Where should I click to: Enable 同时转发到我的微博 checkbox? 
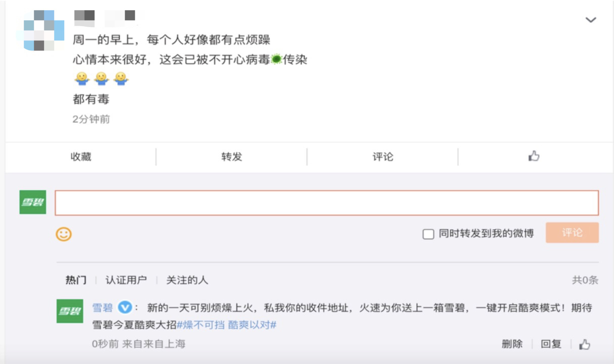428,234
